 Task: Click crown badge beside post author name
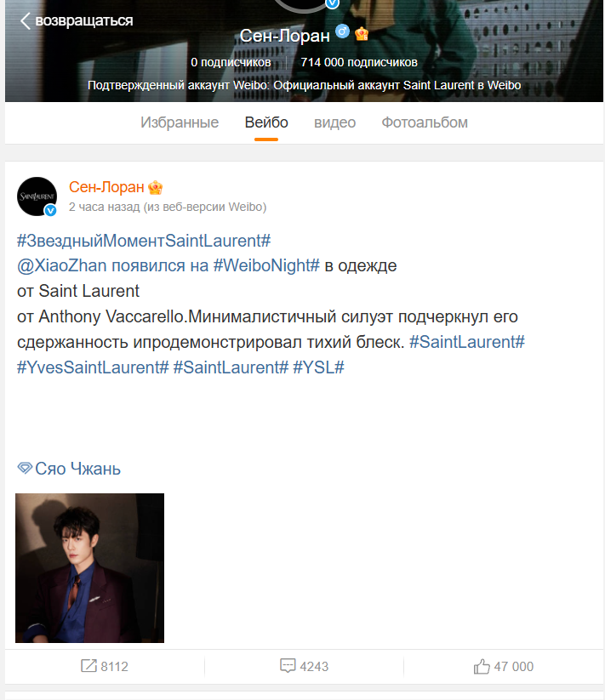coord(156,188)
